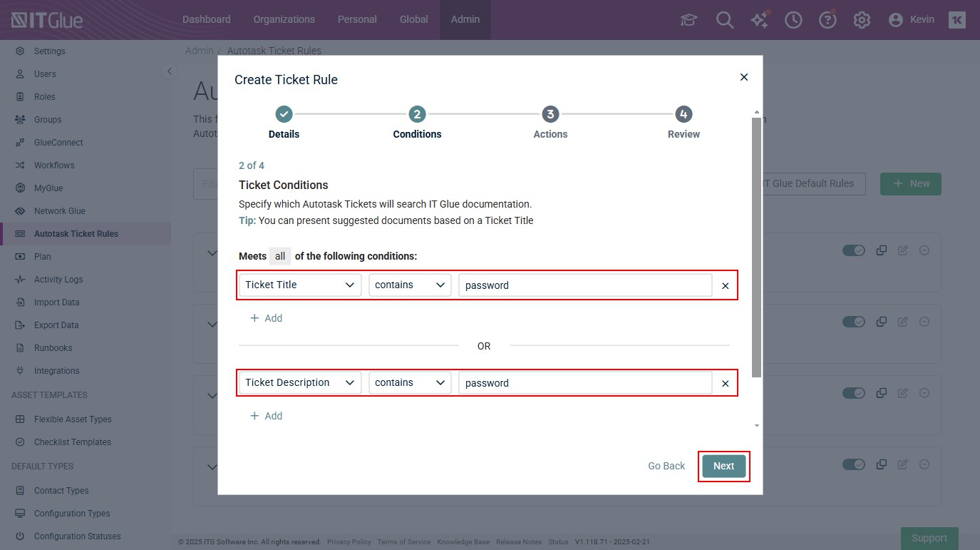
Task: Expand the first ticket rule row chevron
Action: pos(211,253)
